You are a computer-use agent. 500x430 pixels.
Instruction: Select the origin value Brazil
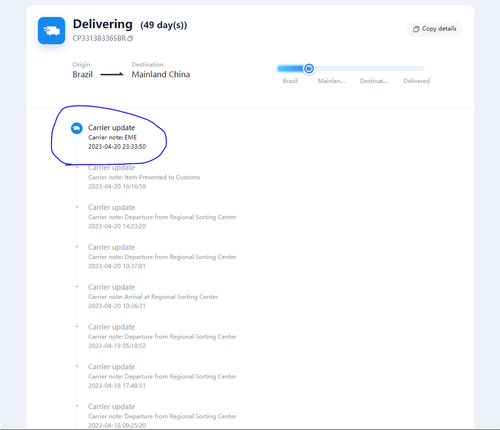click(83, 74)
